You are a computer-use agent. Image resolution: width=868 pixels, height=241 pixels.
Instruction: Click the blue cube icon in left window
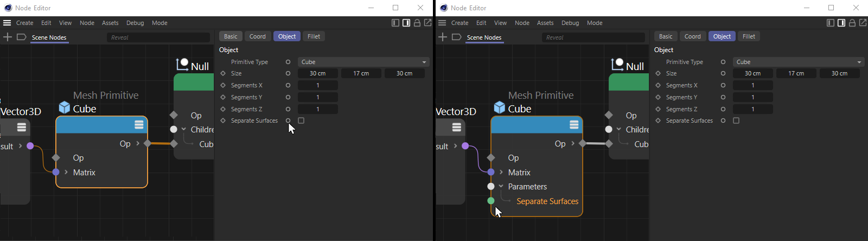pos(65,108)
